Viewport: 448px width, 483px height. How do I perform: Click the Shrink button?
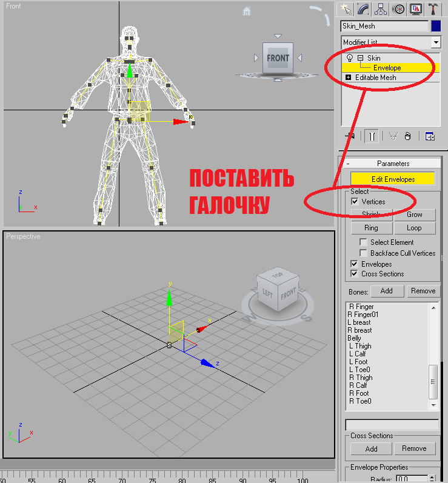371,215
